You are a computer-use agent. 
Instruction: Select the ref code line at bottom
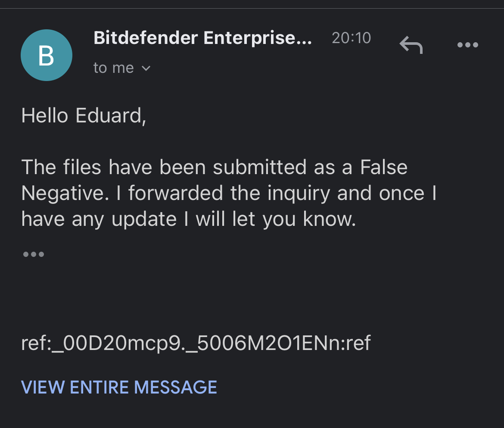point(196,344)
